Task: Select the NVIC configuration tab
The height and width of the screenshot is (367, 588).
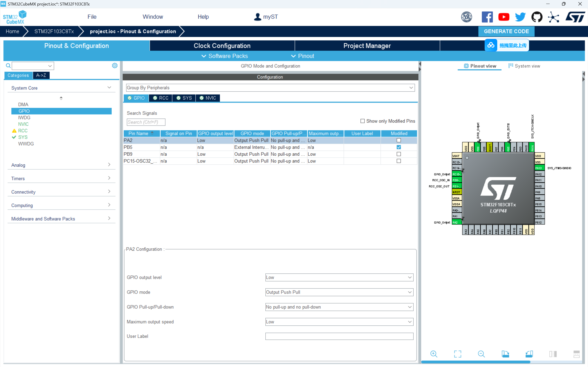Action: tap(208, 98)
